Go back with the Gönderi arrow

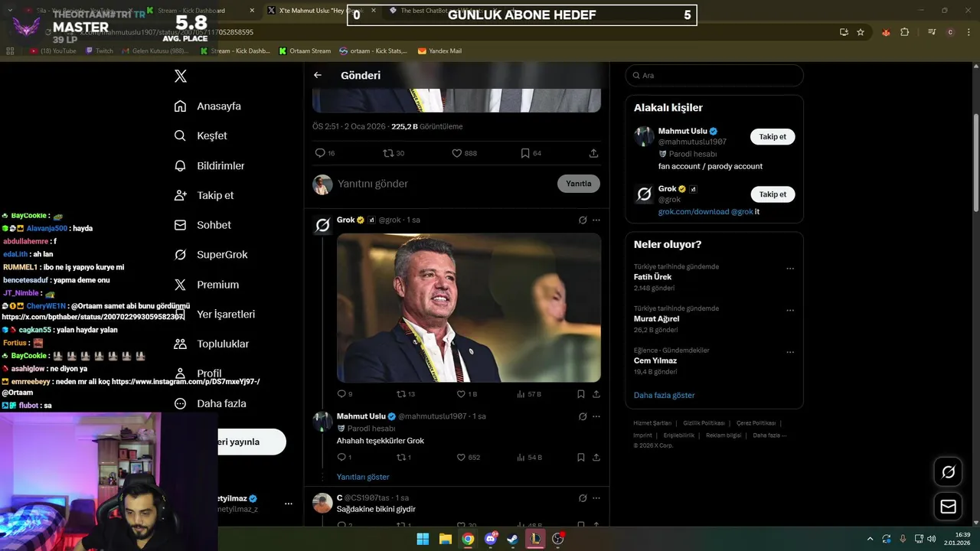click(318, 75)
